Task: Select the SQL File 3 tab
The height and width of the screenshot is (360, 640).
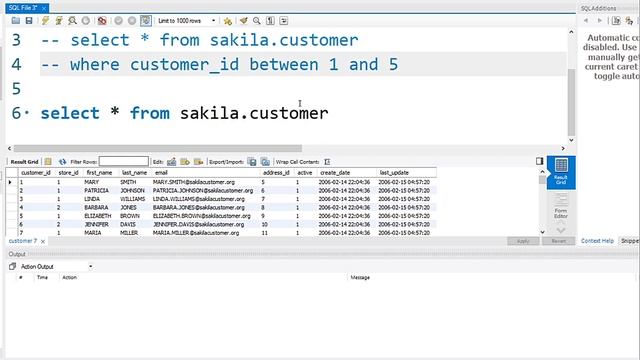Action: pos(23,8)
